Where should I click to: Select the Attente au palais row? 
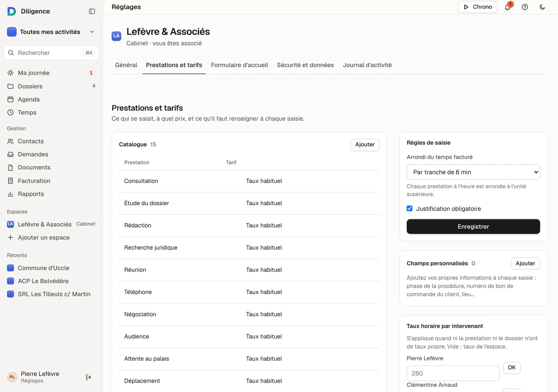(249, 359)
